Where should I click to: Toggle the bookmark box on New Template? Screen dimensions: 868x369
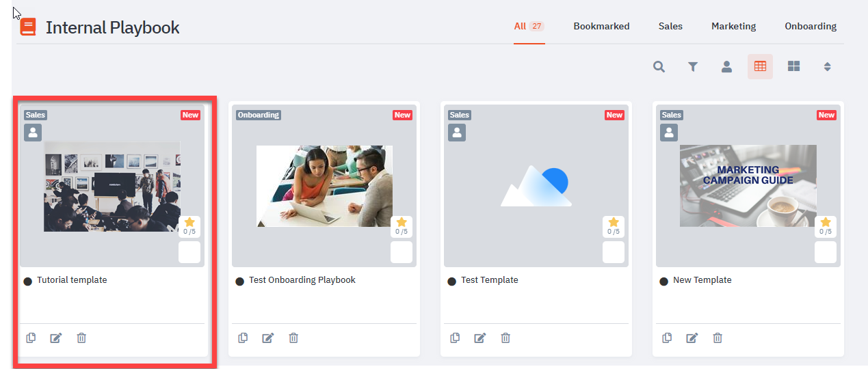pyautogui.click(x=826, y=252)
